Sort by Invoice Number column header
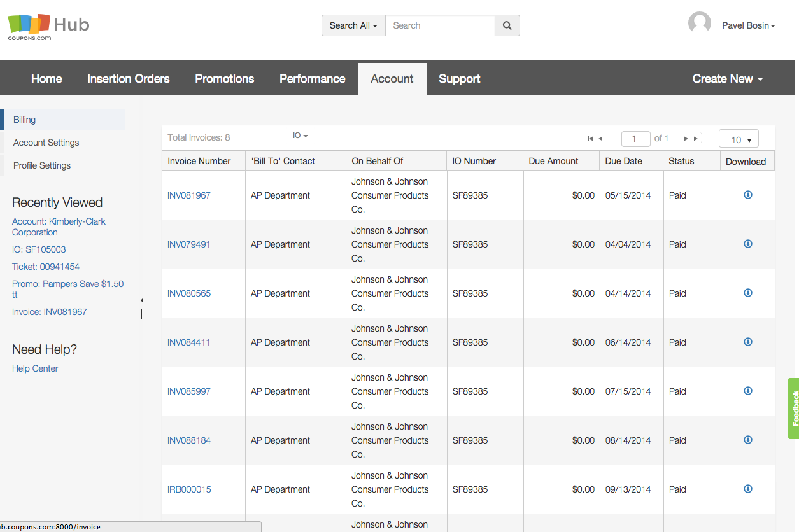This screenshot has height=532, width=799. tap(204, 161)
